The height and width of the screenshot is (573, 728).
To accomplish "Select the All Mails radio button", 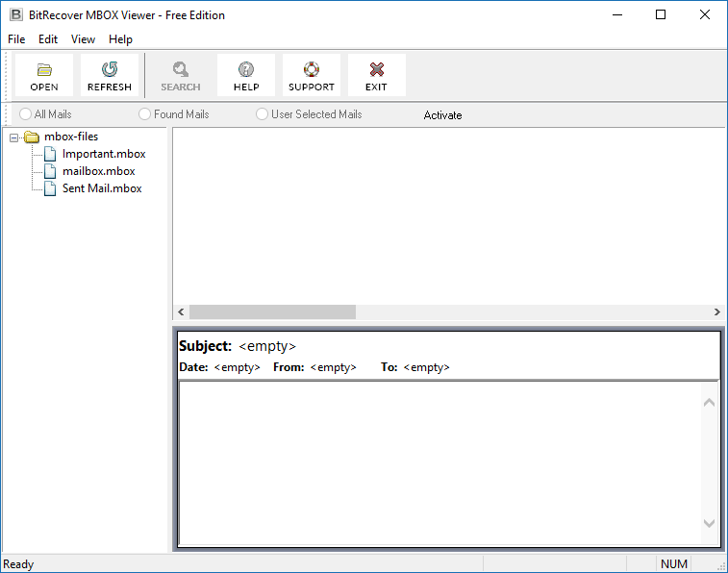I will 25,114.
